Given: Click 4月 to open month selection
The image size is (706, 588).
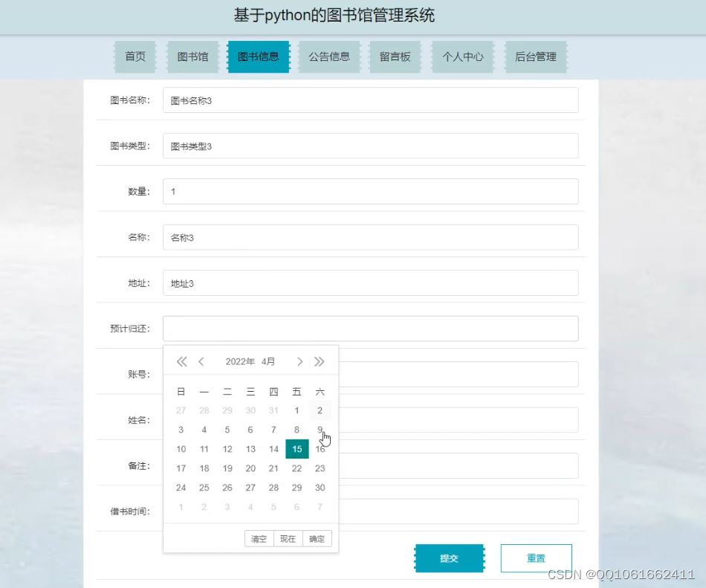Looking at the screenshot, I should 268,361.
